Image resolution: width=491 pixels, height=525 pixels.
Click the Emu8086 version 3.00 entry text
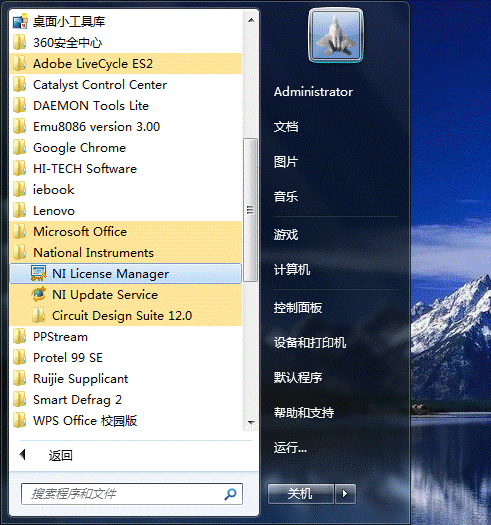click(96, 127)
